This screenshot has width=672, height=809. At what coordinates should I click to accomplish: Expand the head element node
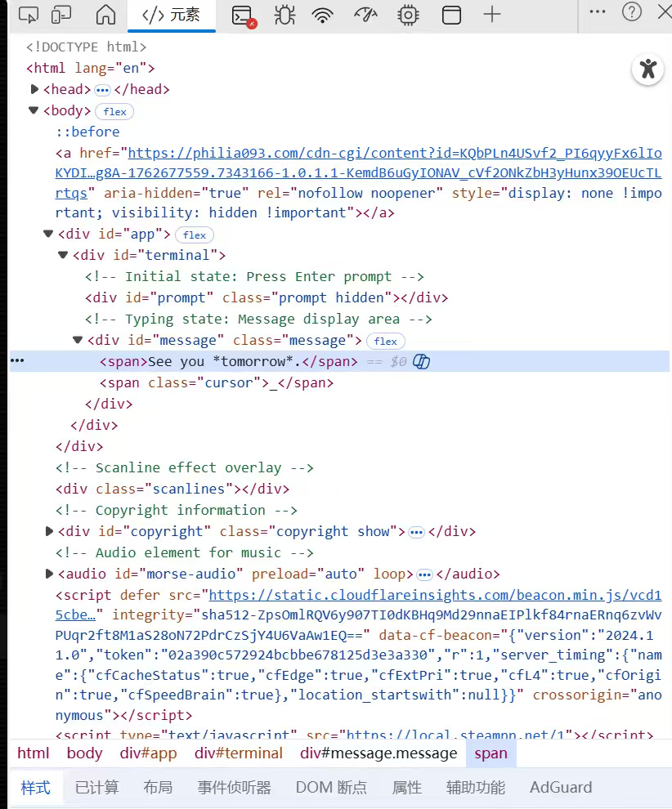[x=34, y=89]
